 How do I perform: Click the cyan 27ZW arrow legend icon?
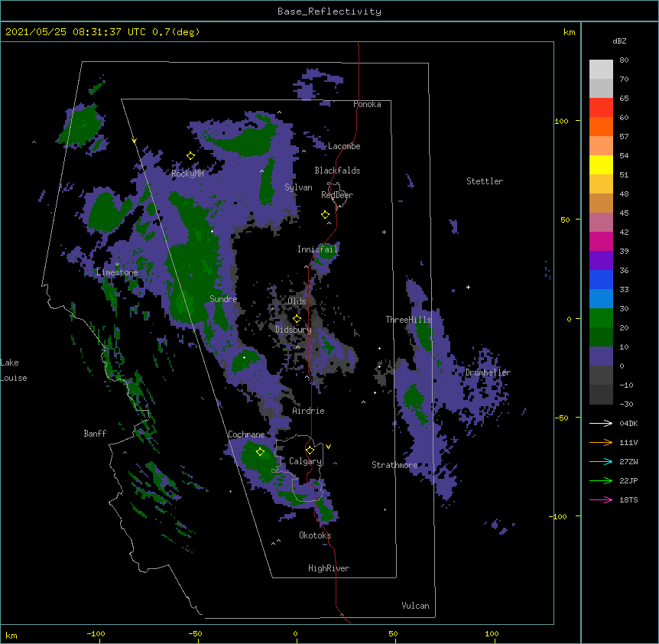(601, 461)
